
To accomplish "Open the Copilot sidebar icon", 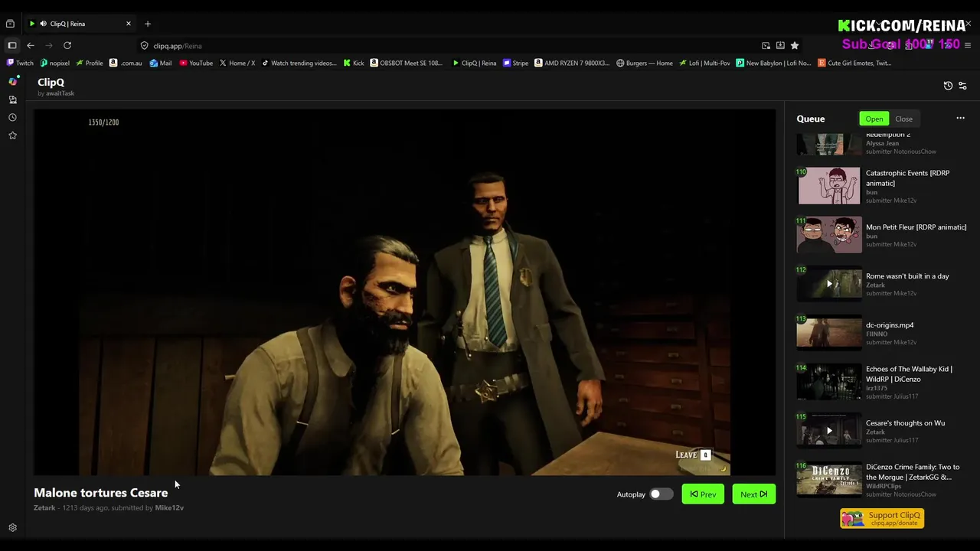I will coord(12,81).
